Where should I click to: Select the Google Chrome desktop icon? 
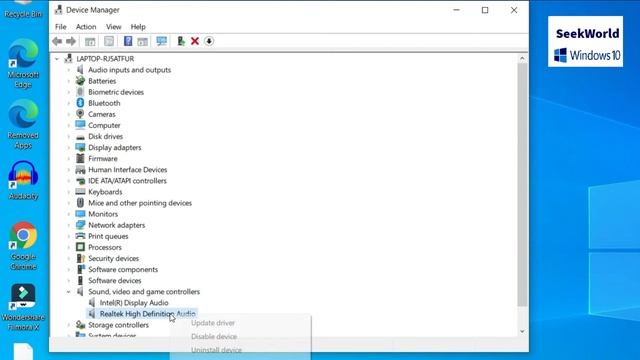23,246
